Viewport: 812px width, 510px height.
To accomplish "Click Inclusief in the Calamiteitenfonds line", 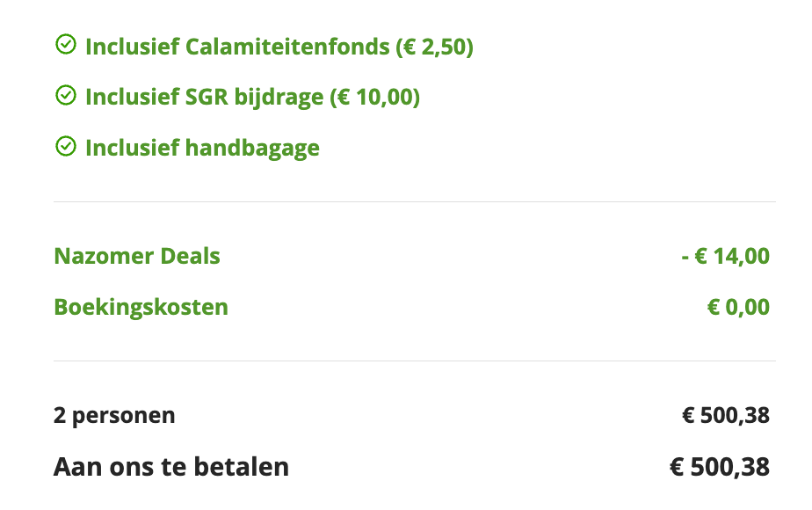I will coord(130,46).
